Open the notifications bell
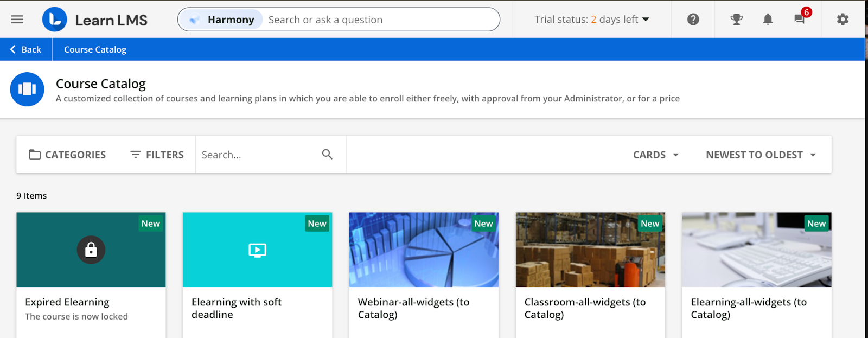This screenshot has height=338, width=868. 768,20
